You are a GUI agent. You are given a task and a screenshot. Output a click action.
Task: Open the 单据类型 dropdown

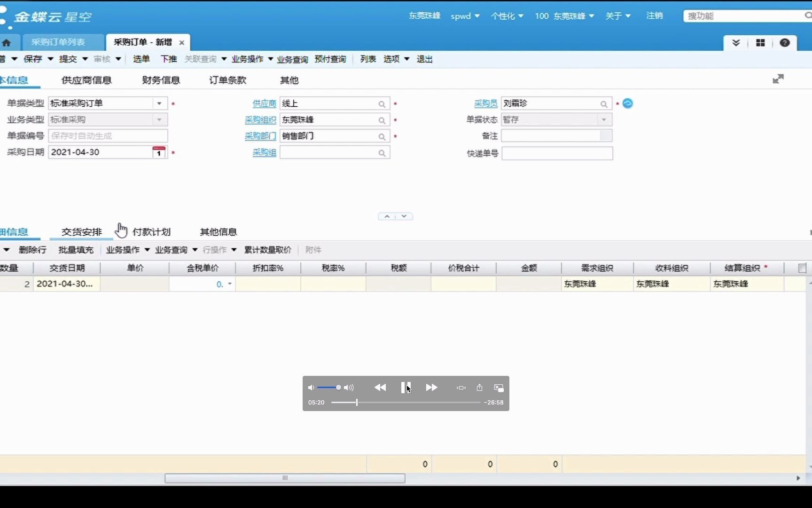click(x=160, y=103)
